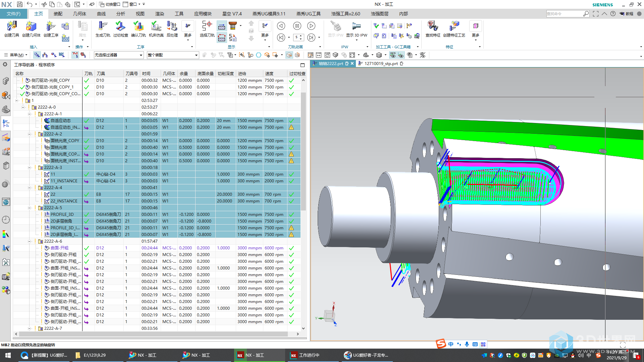Toggle Geometry View icon in navigator toolbar

pos(53,55)
